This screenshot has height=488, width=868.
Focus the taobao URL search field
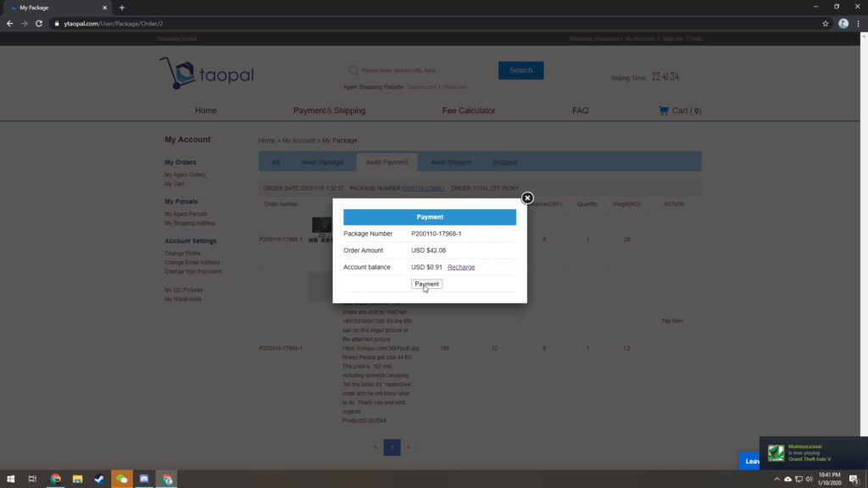(420, 70)
